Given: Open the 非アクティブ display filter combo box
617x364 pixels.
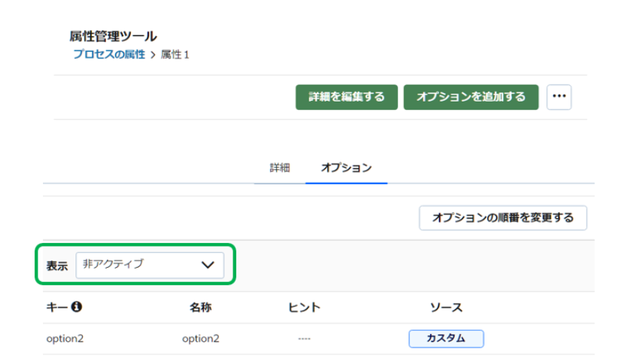Looking at the screenshot, I should tap(149, 265).
